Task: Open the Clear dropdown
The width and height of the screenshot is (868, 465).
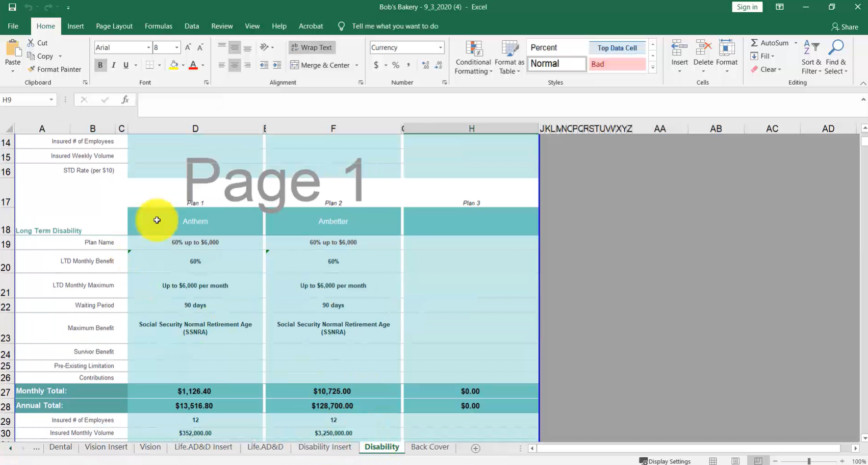Action: point(766,69)
